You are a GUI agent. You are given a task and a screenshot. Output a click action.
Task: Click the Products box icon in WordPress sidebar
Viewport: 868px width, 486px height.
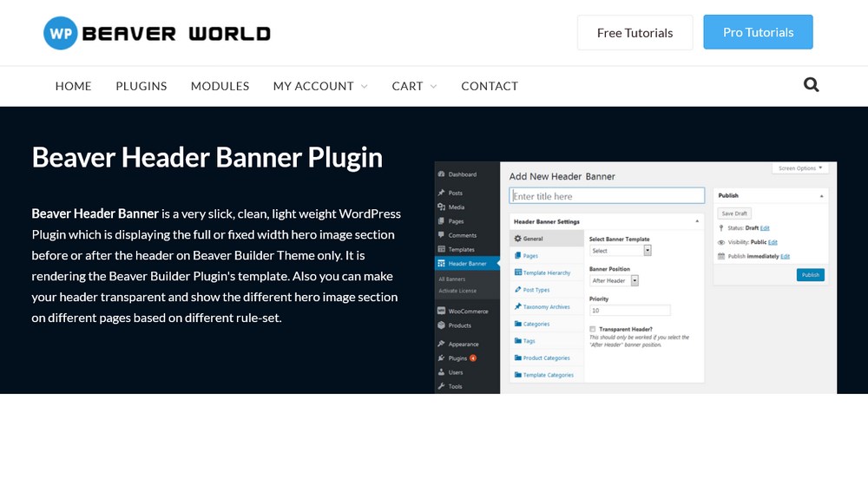[x=441, y=325]
